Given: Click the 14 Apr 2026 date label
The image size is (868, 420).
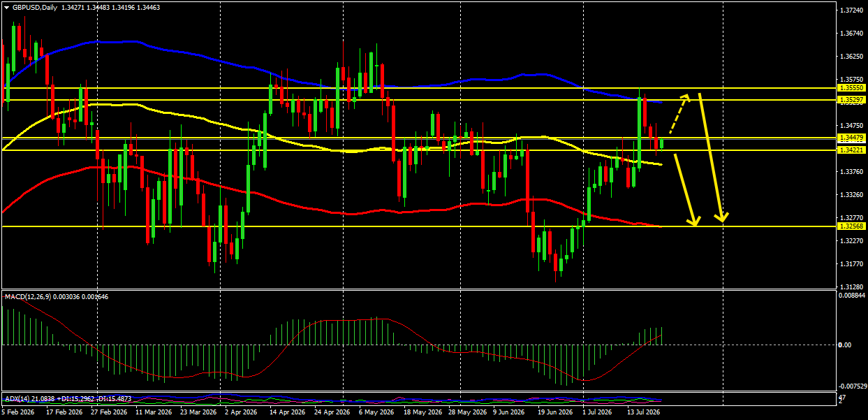Looking at the screenshot, I should (x=286, y=412).
